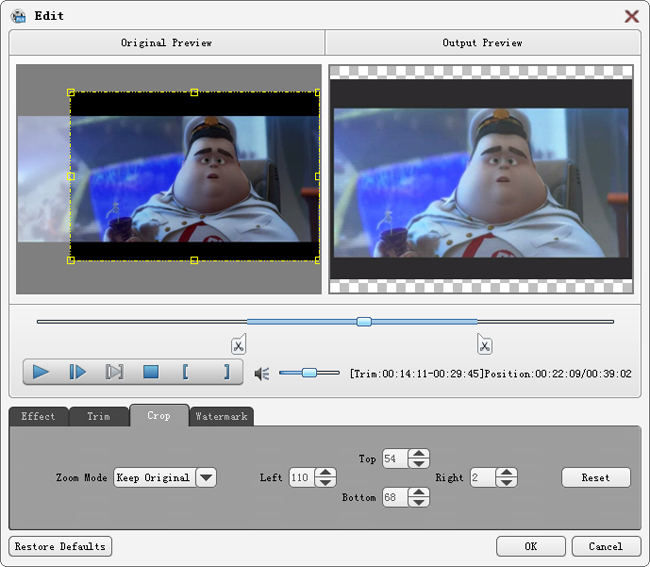The width and height of the screenshot is (650, 567).
Task: Click the Bottom crop input field
Action: 395,497
